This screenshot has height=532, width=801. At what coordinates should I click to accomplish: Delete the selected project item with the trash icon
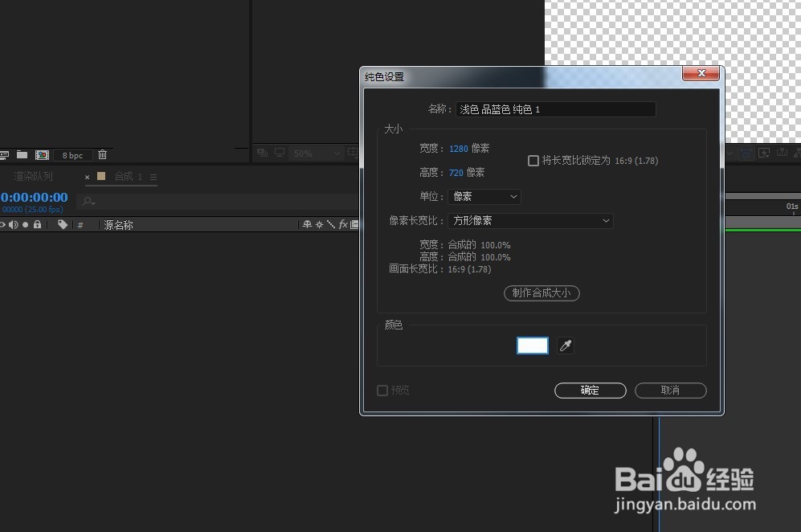(102, 154)
